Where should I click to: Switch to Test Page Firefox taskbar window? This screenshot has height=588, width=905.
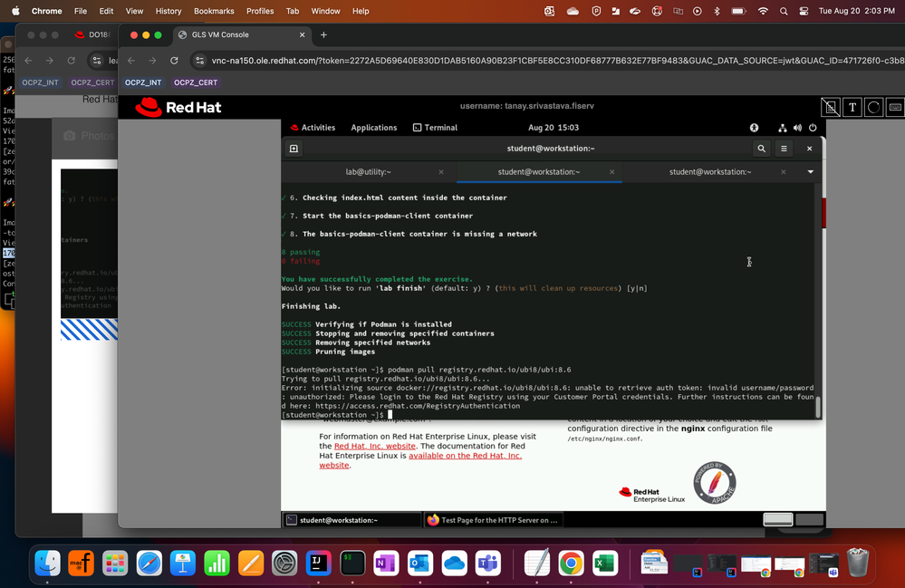tap(493, 520)
